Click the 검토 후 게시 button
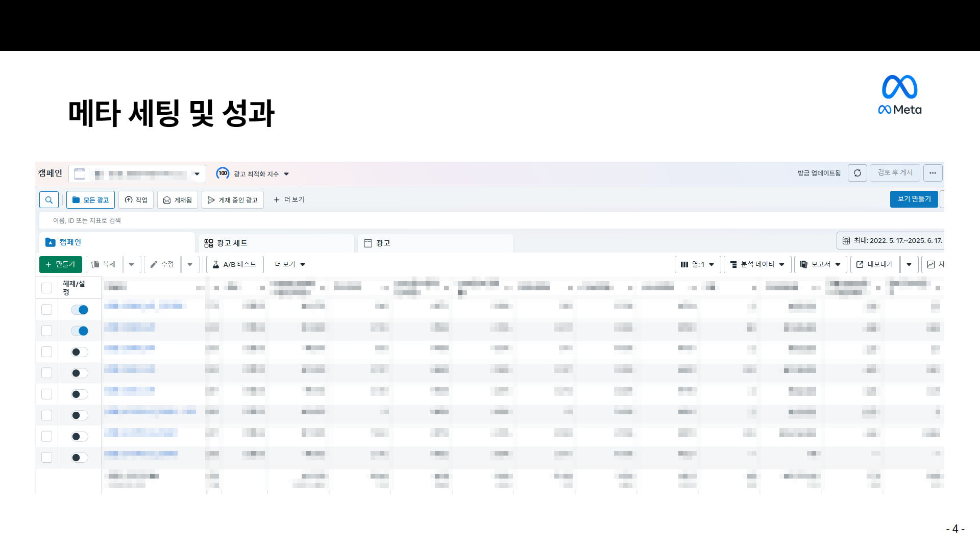 [895, 173]
